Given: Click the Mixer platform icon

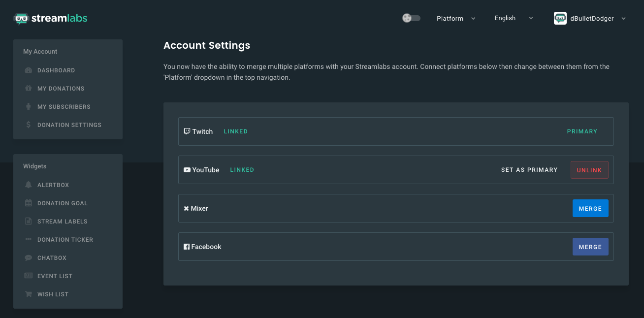Looking at the screenshot, I should (187, 208).
